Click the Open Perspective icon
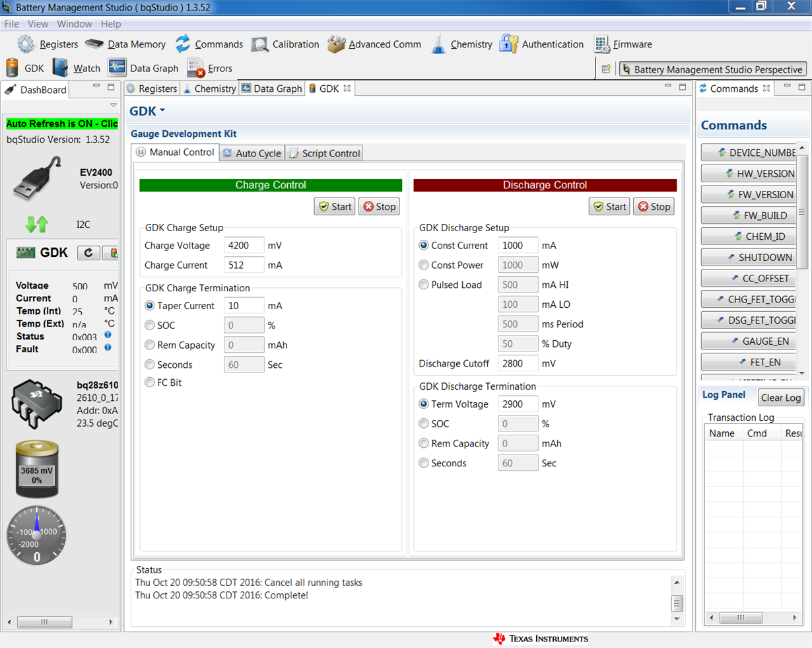The image size is (812, 648). (606, 69)
